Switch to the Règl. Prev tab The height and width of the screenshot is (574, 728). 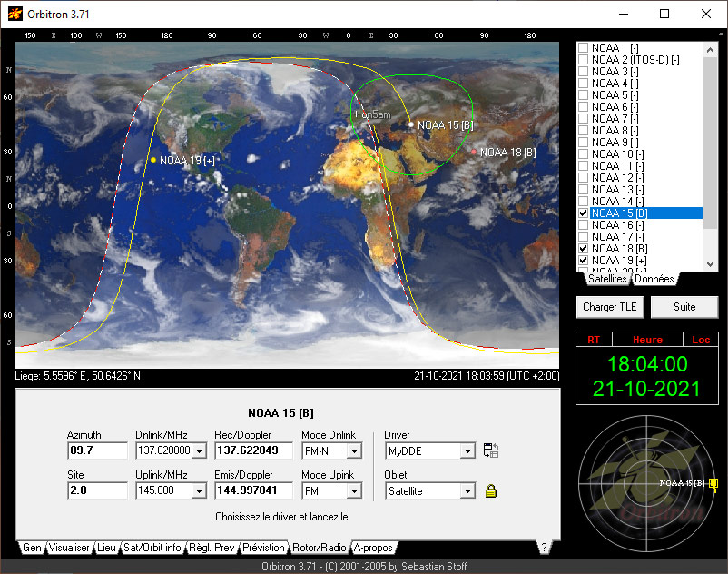tap(212, 548)
